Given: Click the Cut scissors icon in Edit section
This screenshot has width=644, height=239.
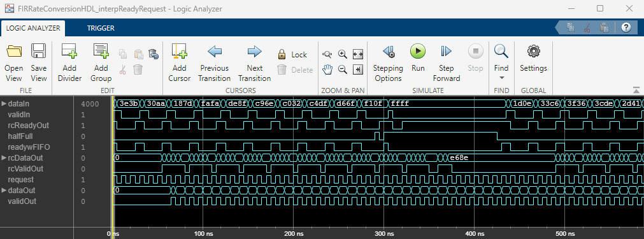Looking at the screenshot, I should tap(123, 70).
